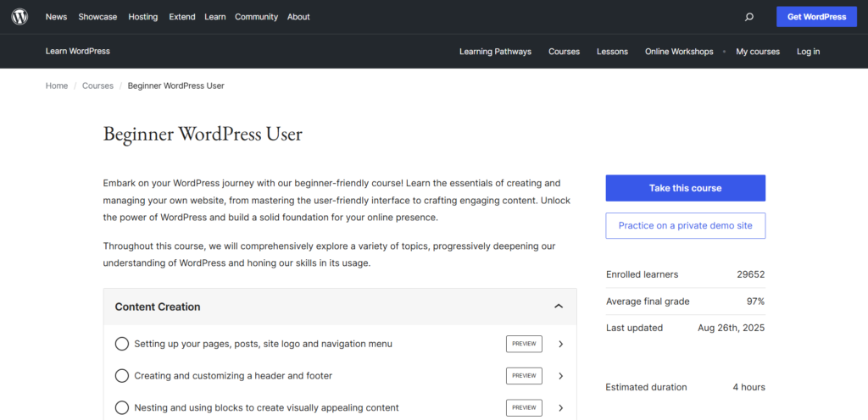Go to Home in the breadcrumb
The image size is (868, 420).
pyautogui.click(x=57, y=86)
